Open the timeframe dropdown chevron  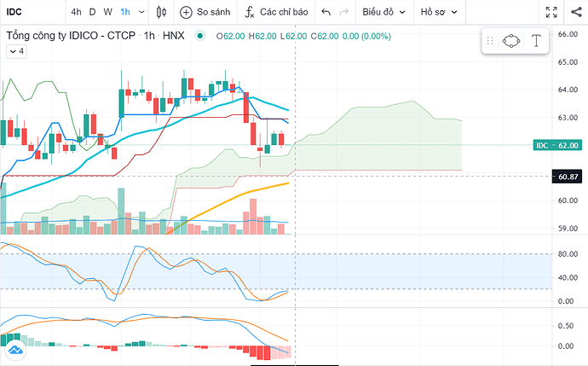(x=141, y=12)
